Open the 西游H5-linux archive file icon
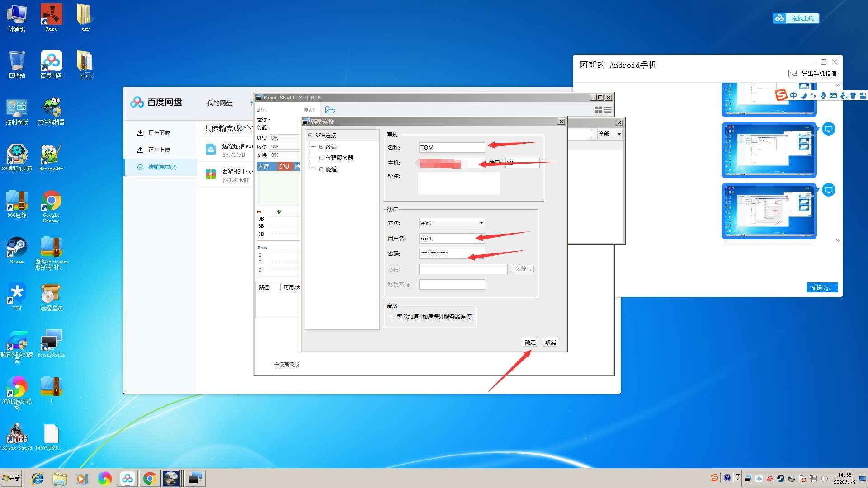The image size is (868, 488). [211, 174]
